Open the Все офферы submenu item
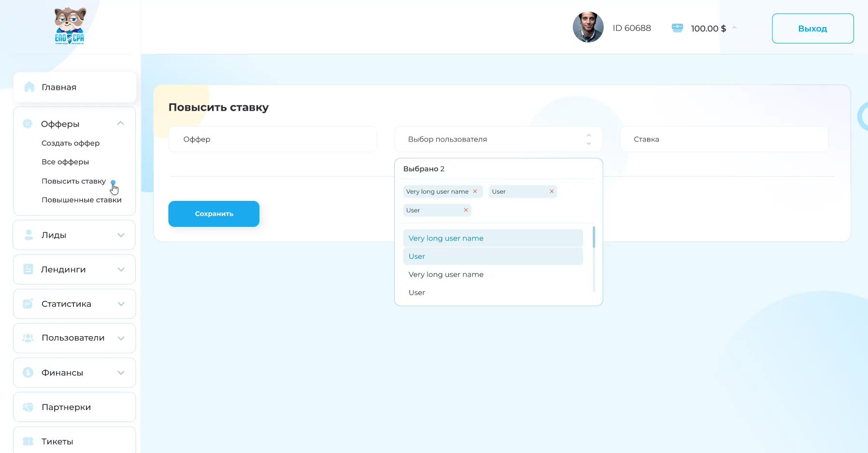 point(65,162)
